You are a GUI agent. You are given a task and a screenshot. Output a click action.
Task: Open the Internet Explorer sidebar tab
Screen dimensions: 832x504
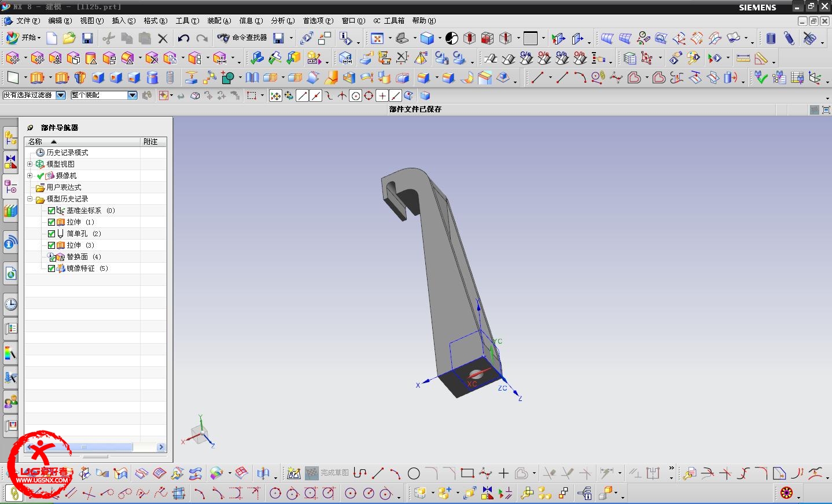10,273
